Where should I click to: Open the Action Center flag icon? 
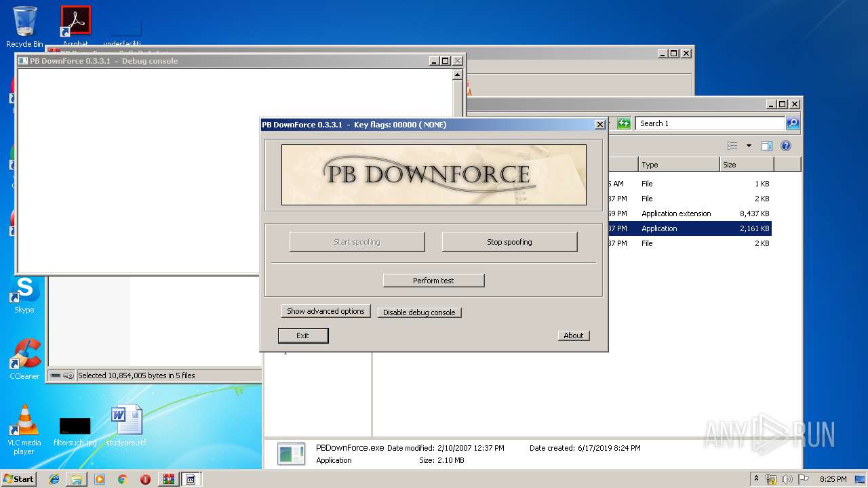pyautogui.click(x=802, y=479)
